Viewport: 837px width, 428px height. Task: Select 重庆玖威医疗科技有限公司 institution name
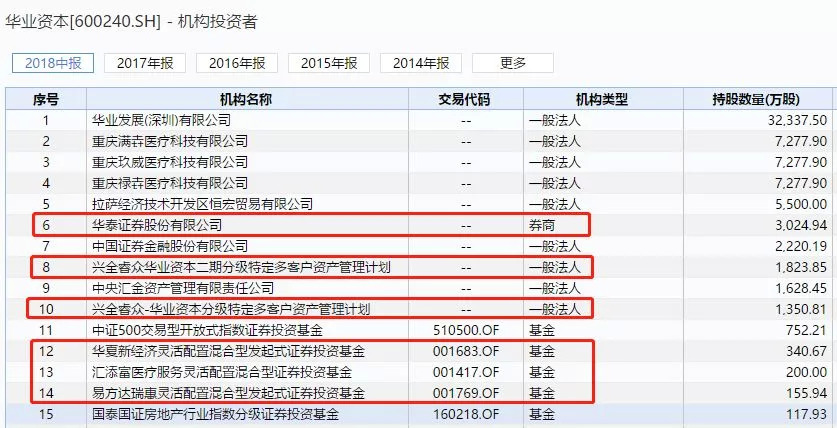click(x=170, y=162)
